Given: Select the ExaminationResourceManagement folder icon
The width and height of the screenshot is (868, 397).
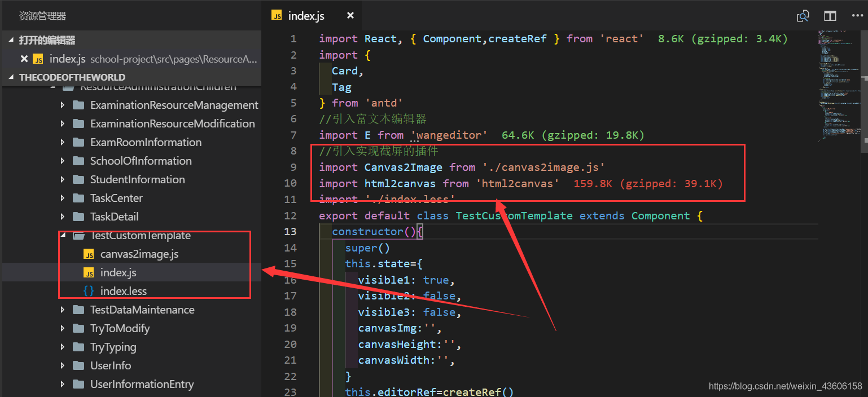Looking at the screenshot, I should 78,105.
